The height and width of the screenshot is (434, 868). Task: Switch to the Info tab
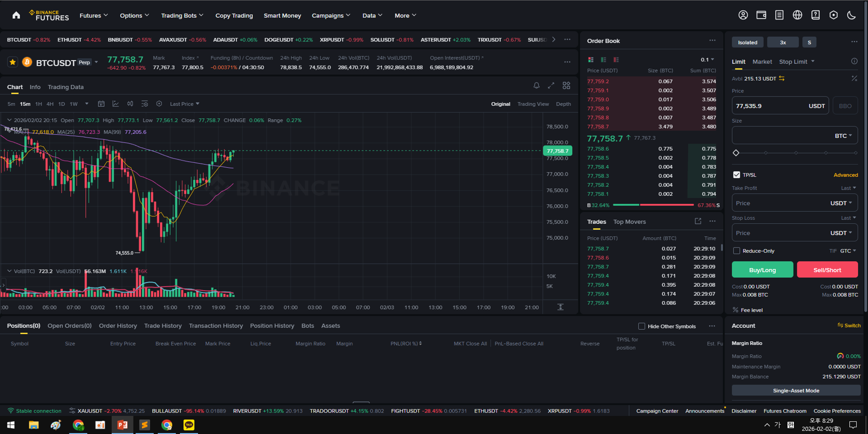[35, 87]
